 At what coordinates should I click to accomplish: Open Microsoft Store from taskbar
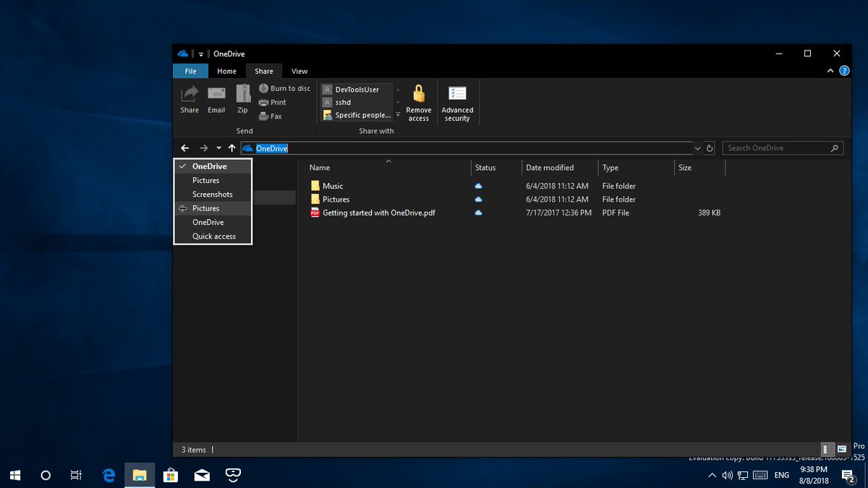tap(171, 475)
